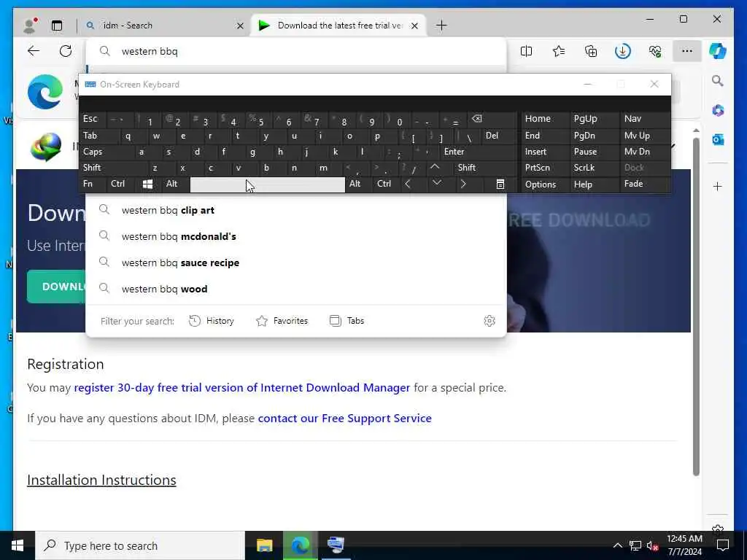This screenshot has height=560, width=747.
Task: Open Browser essentials heart icon
Action: [655, 51]
